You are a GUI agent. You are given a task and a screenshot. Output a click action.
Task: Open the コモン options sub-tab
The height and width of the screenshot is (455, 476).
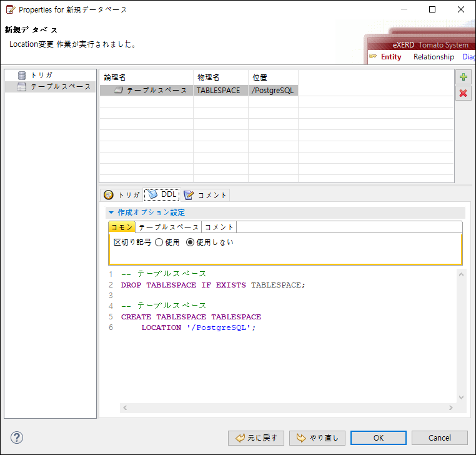pyautogui.click(x=122, y=227)
